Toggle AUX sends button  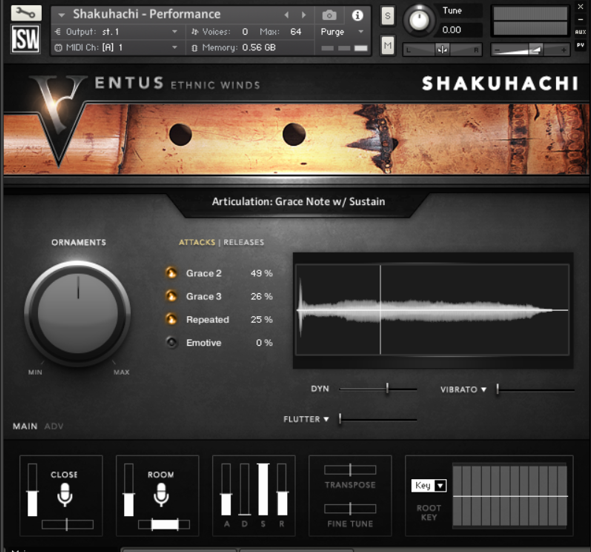tap(580, 32)
